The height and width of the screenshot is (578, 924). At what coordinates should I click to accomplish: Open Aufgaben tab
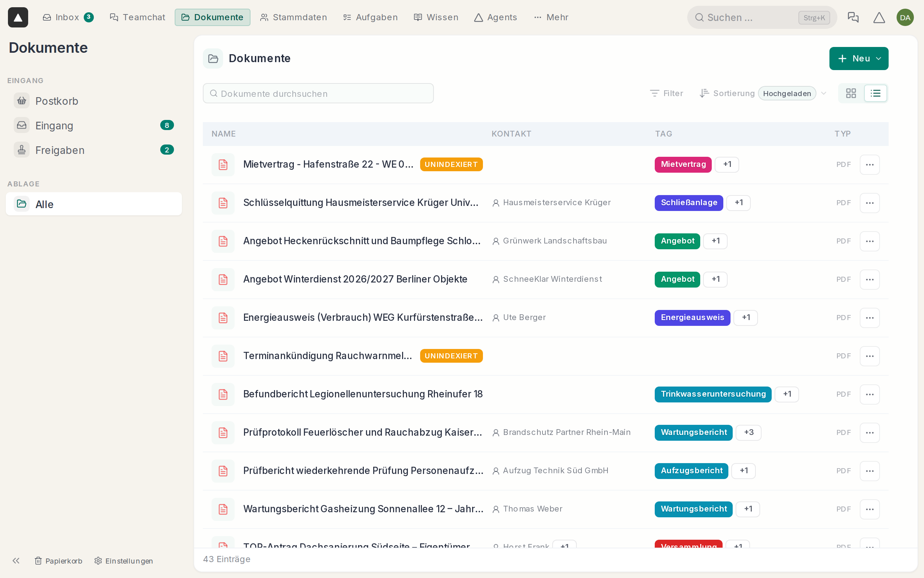pos(370,17)
